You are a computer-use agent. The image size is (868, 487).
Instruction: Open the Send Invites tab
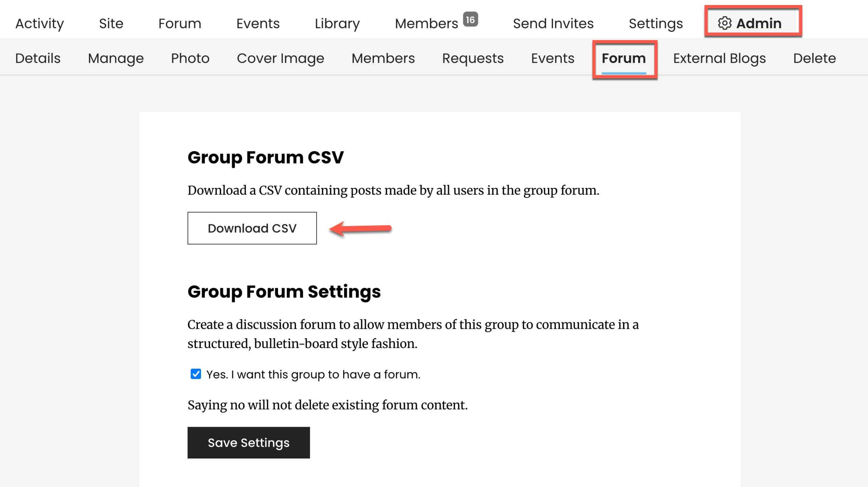coord(553,23)
